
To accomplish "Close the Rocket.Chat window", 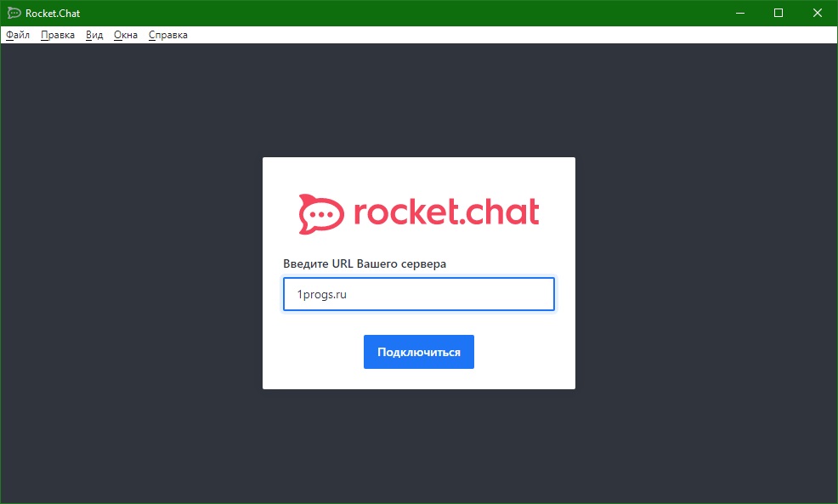I will point(817,13).
